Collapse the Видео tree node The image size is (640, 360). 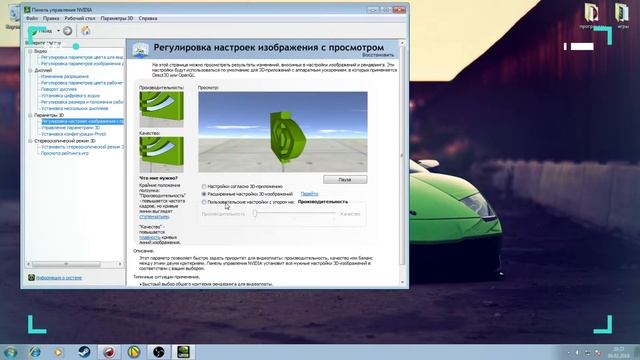point(30,51)
